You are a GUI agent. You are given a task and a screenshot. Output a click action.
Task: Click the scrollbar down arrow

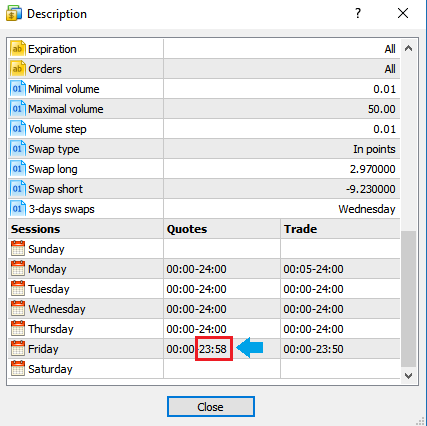pos(408,376)
